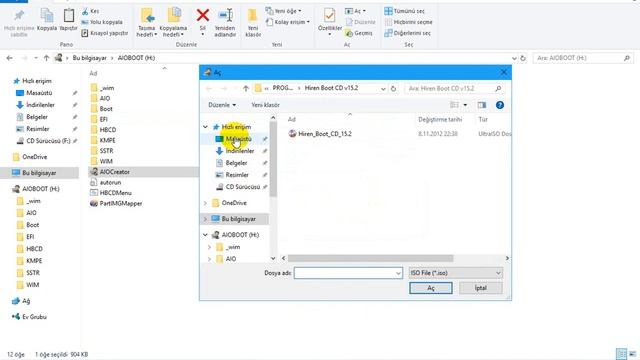Open the Kolay erişim dropdown
The width and height of the screenshot is (640, 360).
[288, 22]
